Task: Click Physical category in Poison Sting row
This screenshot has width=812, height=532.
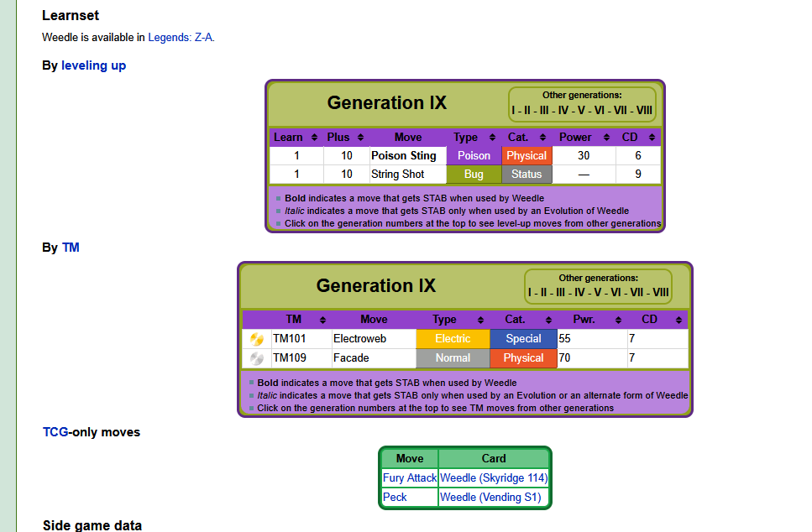Action: tap(526, 156)
